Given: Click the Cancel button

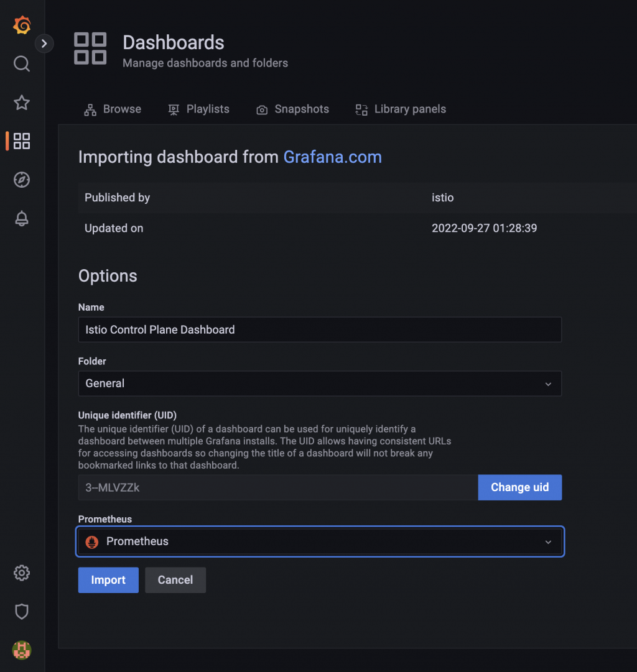Looking at the screenshot, I should tap(175, 580).
